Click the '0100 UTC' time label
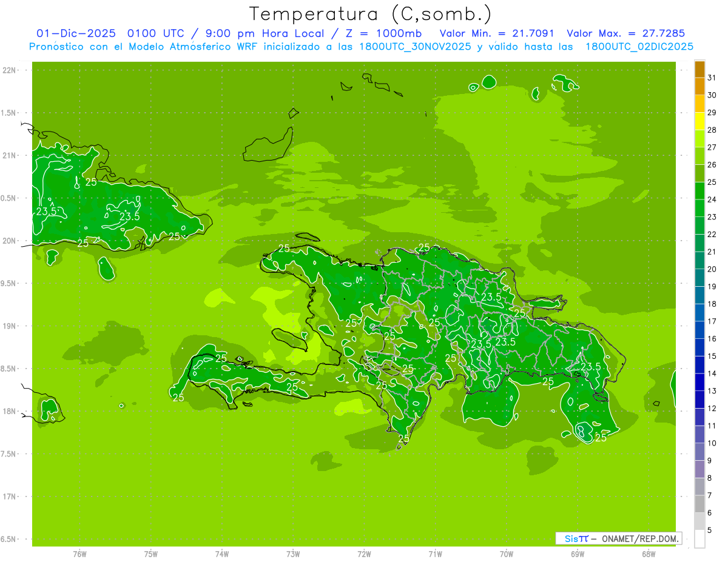Viewport: 728px width, 562px height. tap(156, 33)
